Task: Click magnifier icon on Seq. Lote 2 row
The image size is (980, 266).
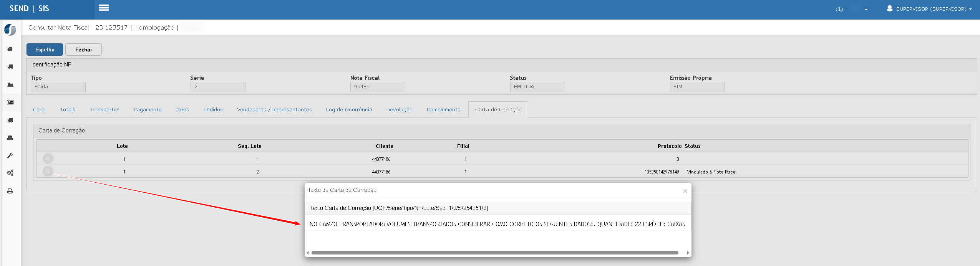Action: pyautogui.click(x=48, y=171)
